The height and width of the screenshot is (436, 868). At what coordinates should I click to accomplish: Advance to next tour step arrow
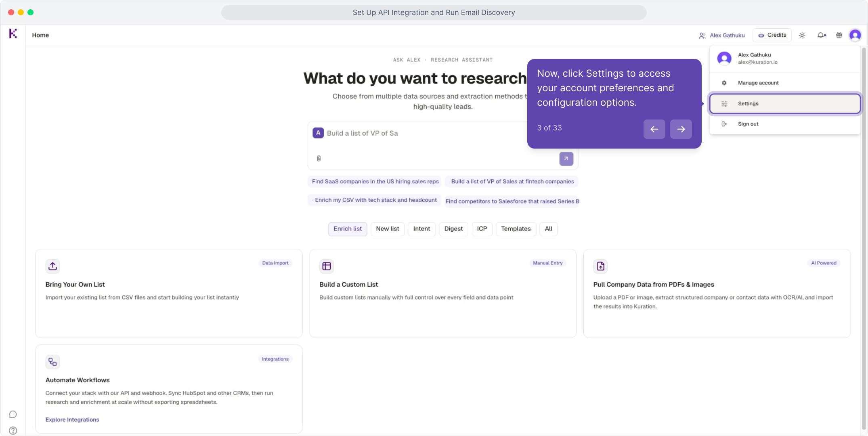[681, 129]
